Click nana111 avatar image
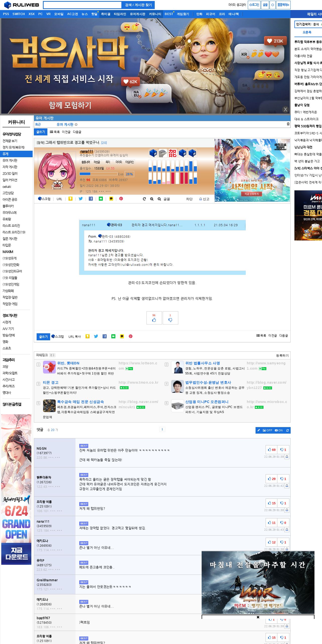 click(57, 170)
